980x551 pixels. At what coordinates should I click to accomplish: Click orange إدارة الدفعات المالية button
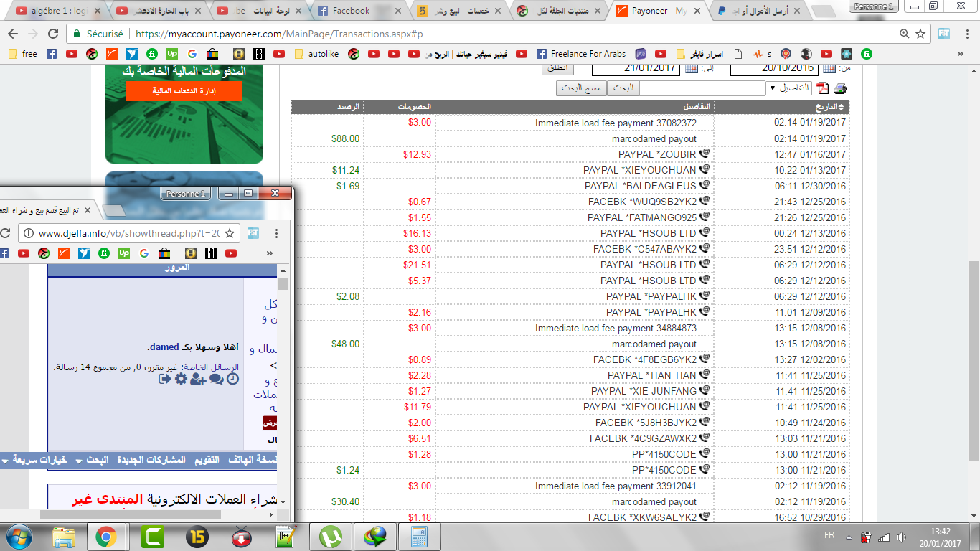(184, 91)
